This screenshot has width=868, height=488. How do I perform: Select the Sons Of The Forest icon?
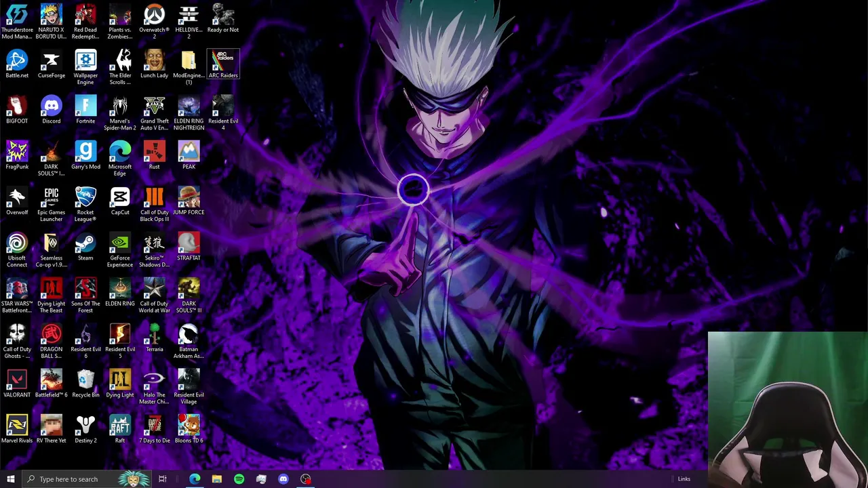(85, 295)
